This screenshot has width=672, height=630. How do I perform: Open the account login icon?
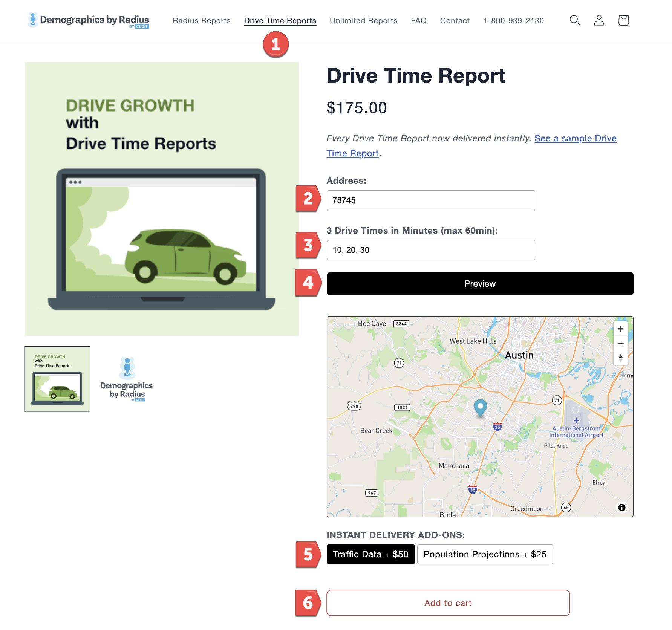coord(599,20)
